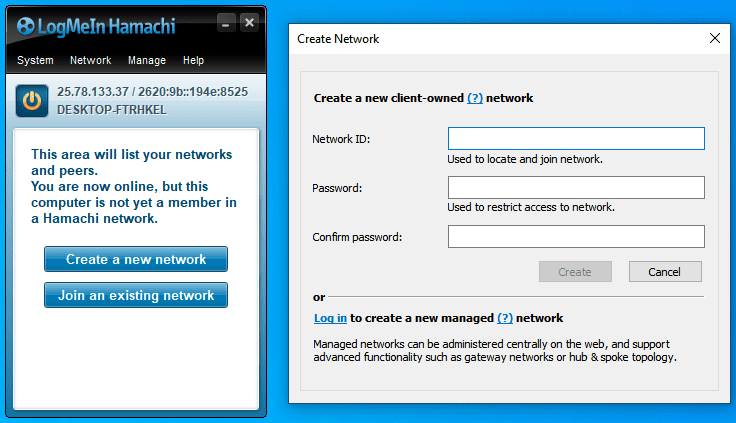Screen dimensions: 736x423
Task: Focus the Network ID input field
Action: point(576,138)
